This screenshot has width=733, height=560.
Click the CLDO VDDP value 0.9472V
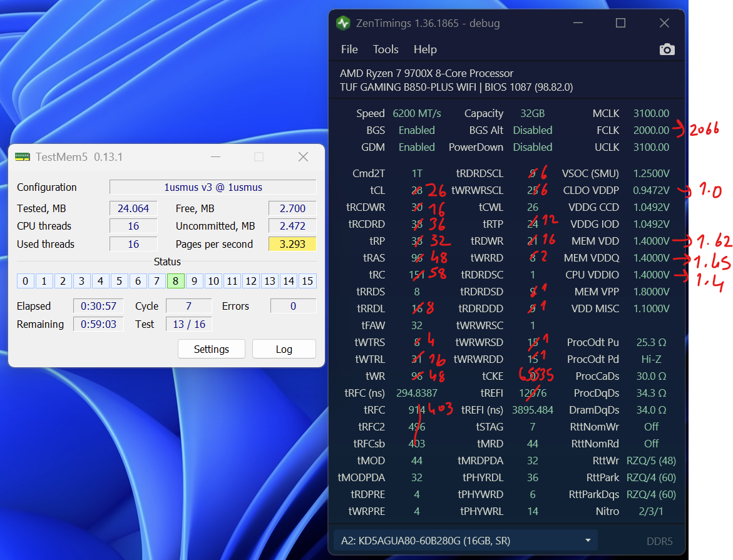tap(651, 190)
